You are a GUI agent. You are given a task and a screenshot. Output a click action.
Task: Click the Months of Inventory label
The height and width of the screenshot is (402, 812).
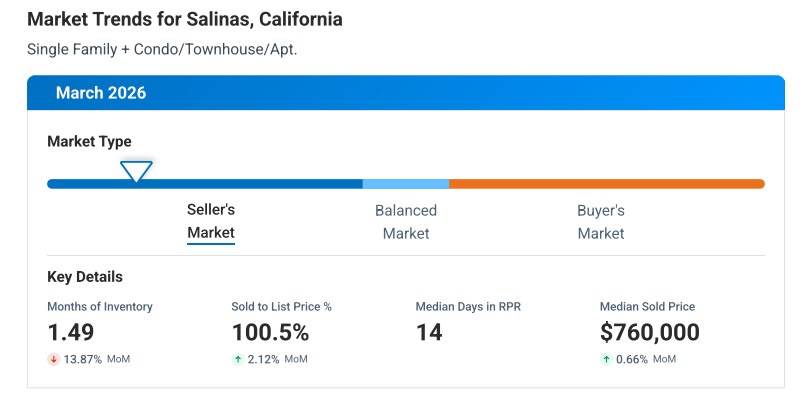pos(100,307)
